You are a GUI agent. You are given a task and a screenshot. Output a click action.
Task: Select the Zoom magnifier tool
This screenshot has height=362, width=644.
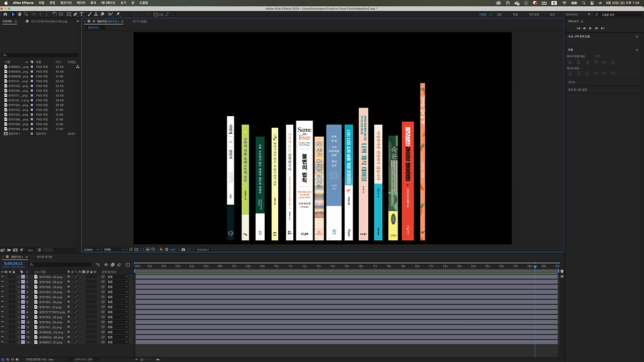click(x=26, y=14)
